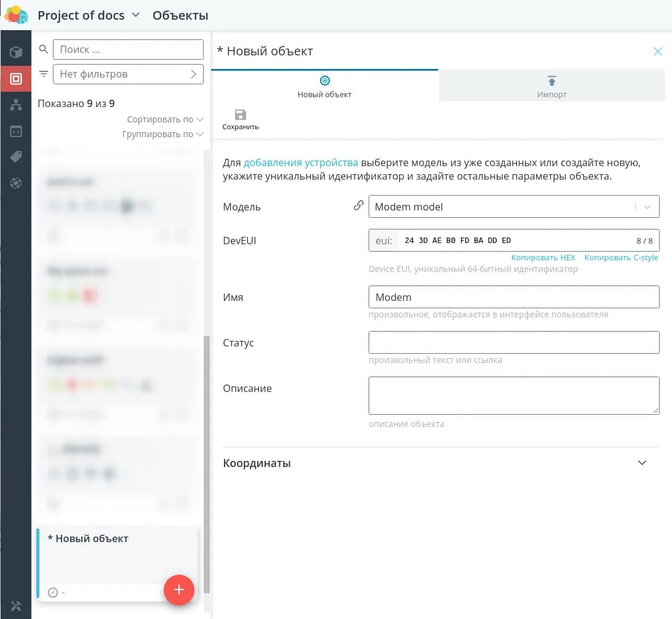Click the Save floppy disk icon
The height and width of the screenshot is (619, 672).
coord(241,115)
